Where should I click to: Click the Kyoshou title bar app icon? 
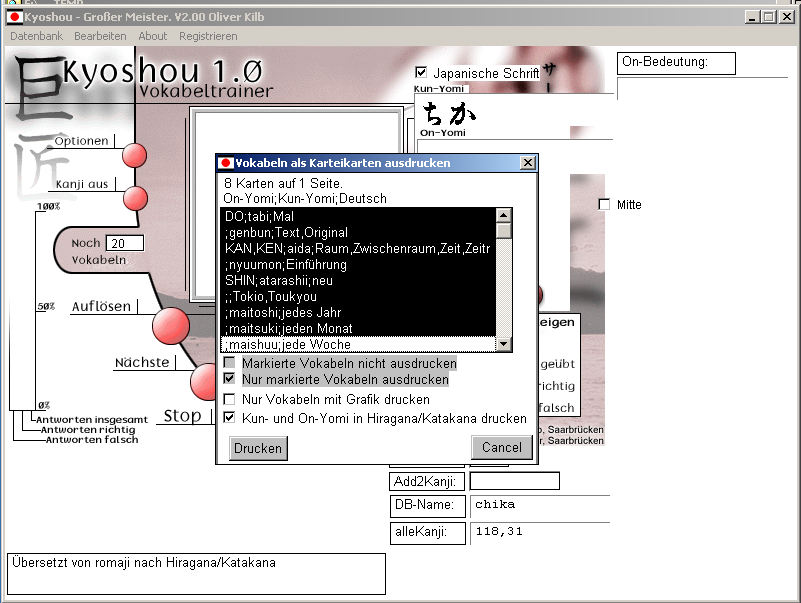15,17
